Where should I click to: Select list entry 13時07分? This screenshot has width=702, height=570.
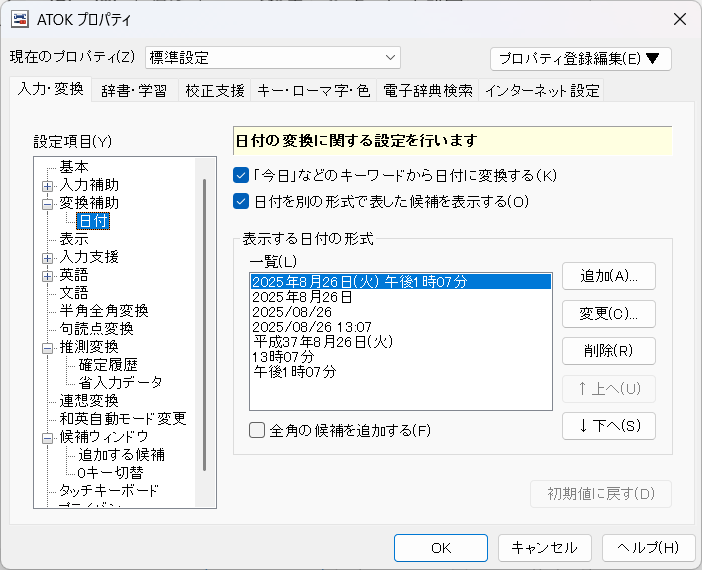pos(401,357)
